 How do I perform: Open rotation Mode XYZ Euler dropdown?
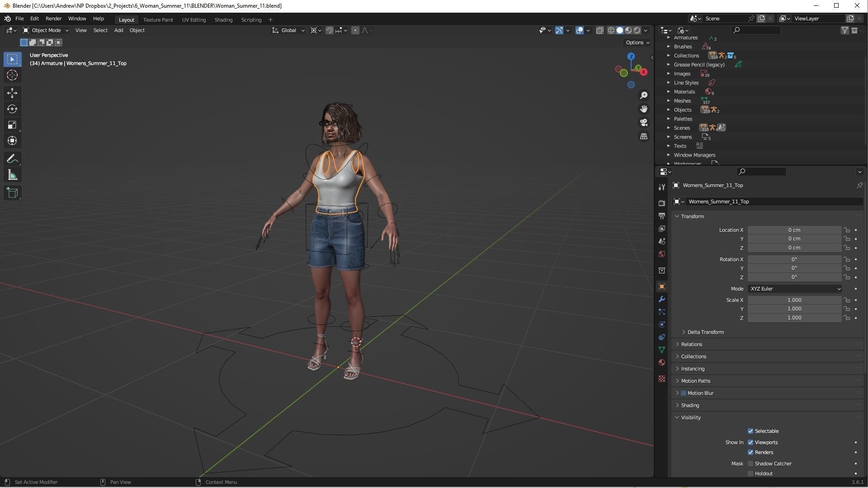(795, 289)
